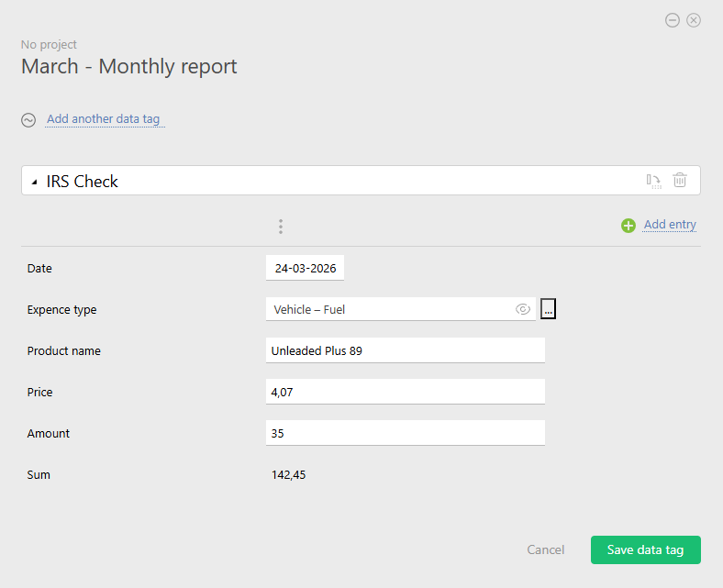
Task: Focus the Price field showing 4,07
Action: 405,392
